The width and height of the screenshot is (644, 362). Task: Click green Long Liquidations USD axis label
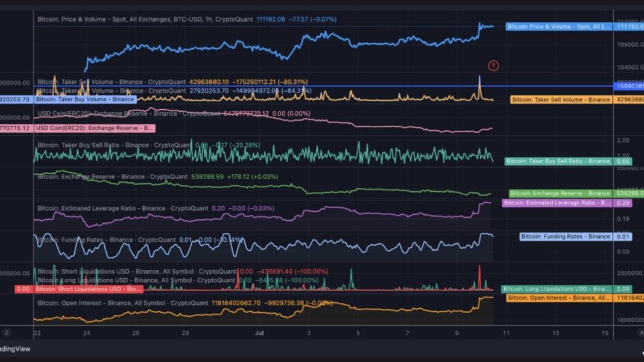pyautogui.click(x=557, y=289)
